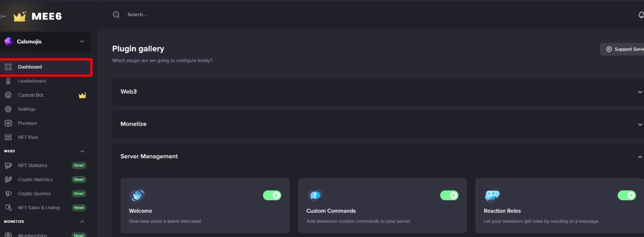Select NFT Pass in the sidebar
The width and height of the screenshot is (644, 237).
[28, 137]
